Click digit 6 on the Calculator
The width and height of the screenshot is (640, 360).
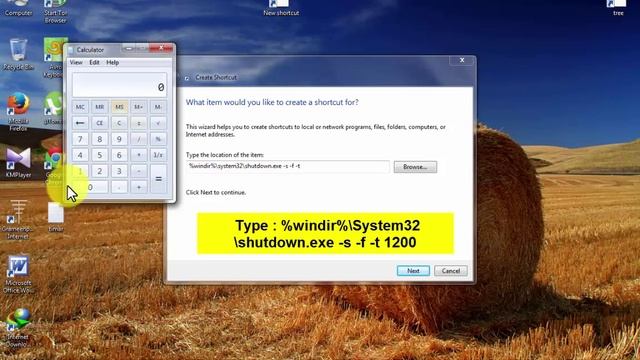click(x=119, y=155)
